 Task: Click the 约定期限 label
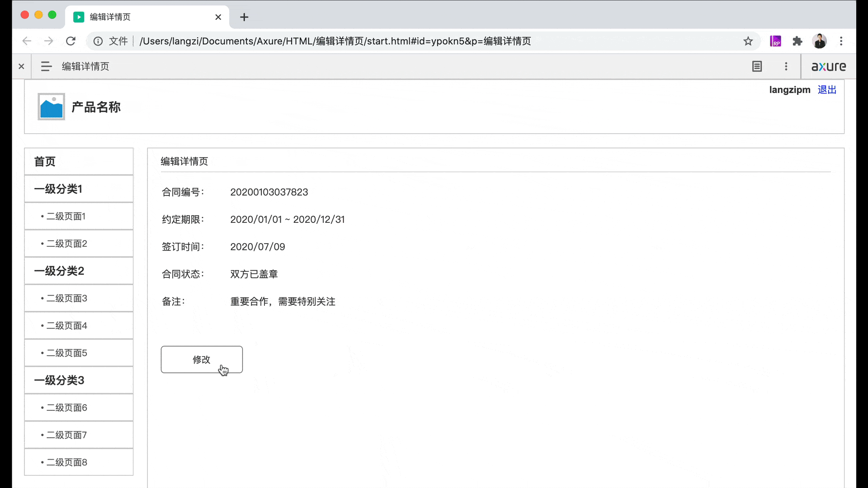(x=183, y=220)
